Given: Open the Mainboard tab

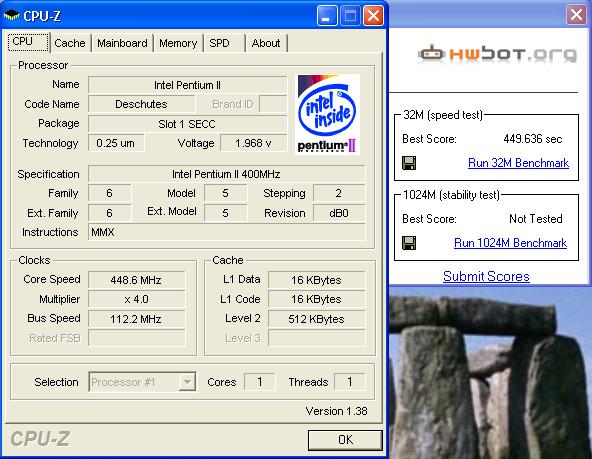Looking at the screenshot, I should pos(122,43).
